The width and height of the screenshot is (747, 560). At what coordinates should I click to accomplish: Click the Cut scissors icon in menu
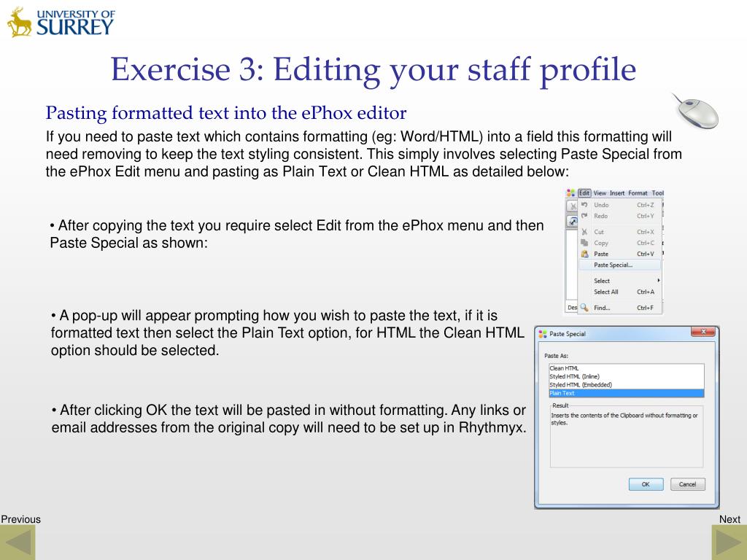[x=584, y=232]
